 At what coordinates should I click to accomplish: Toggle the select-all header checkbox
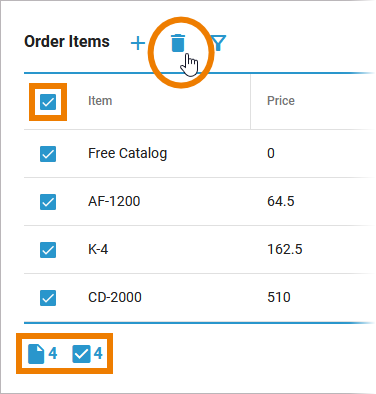point(48,102)
